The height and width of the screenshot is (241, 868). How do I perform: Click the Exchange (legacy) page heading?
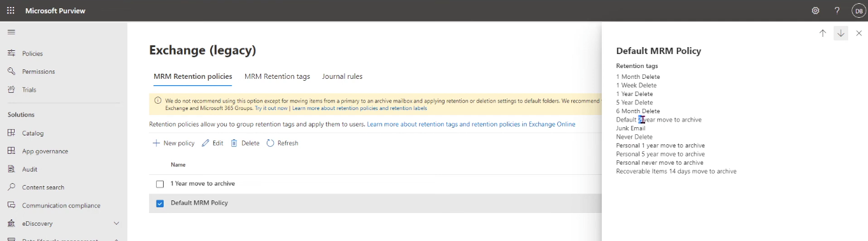[x=203, y=50]
